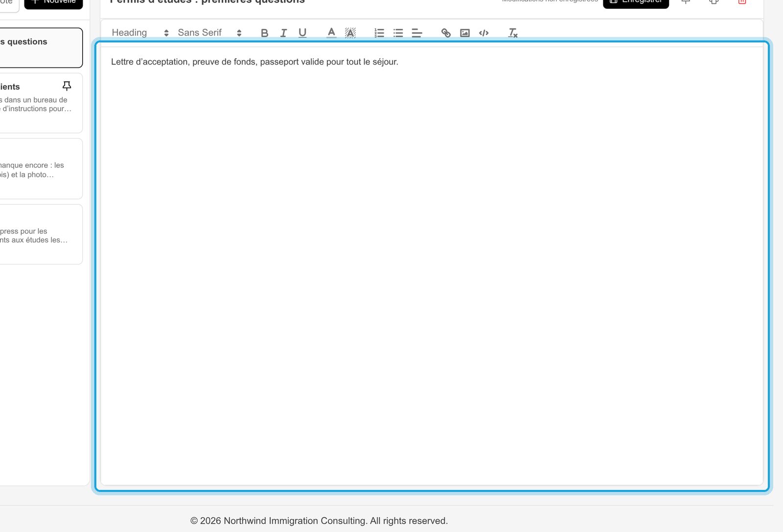Open the text color picker
This screenshot has height=532, width=783.
331,33
